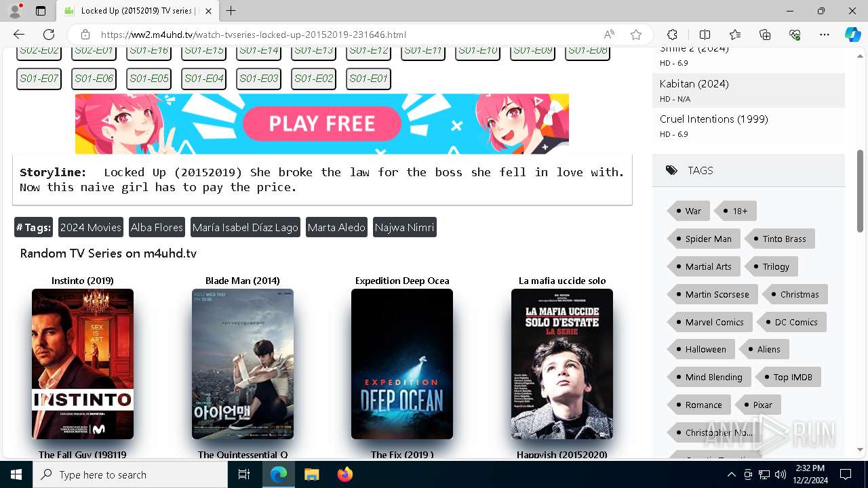
Task: Select the Top IMDB tag
Action: (788, 377)
